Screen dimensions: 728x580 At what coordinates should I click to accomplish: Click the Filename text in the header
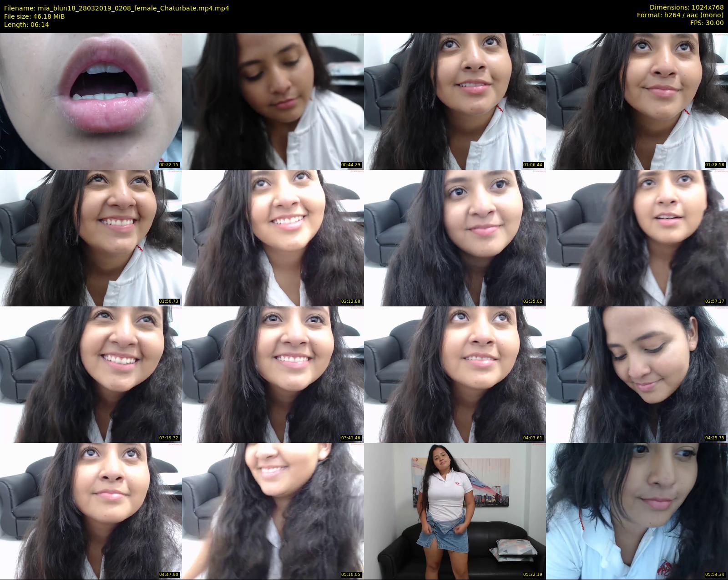coord(116,8)
